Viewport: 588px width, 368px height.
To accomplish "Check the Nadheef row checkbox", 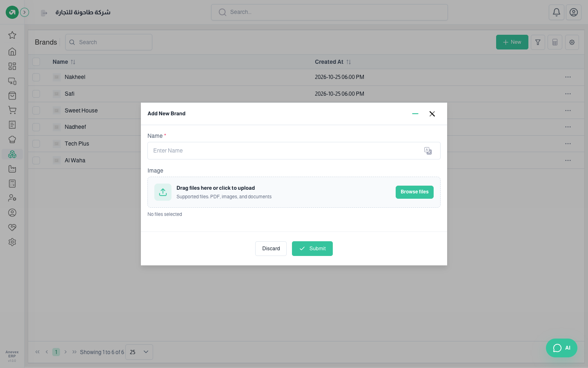I will click(x=36, y=127).
